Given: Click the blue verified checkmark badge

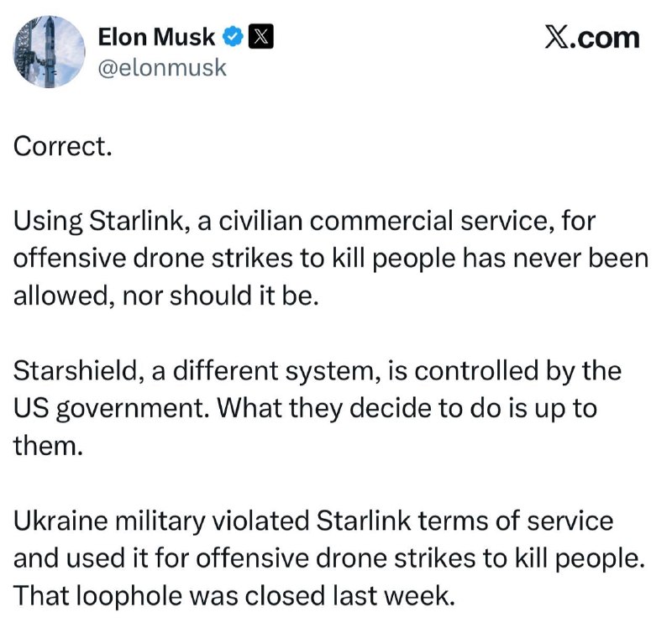Looking at the screenshot, I should click(233, 37).
